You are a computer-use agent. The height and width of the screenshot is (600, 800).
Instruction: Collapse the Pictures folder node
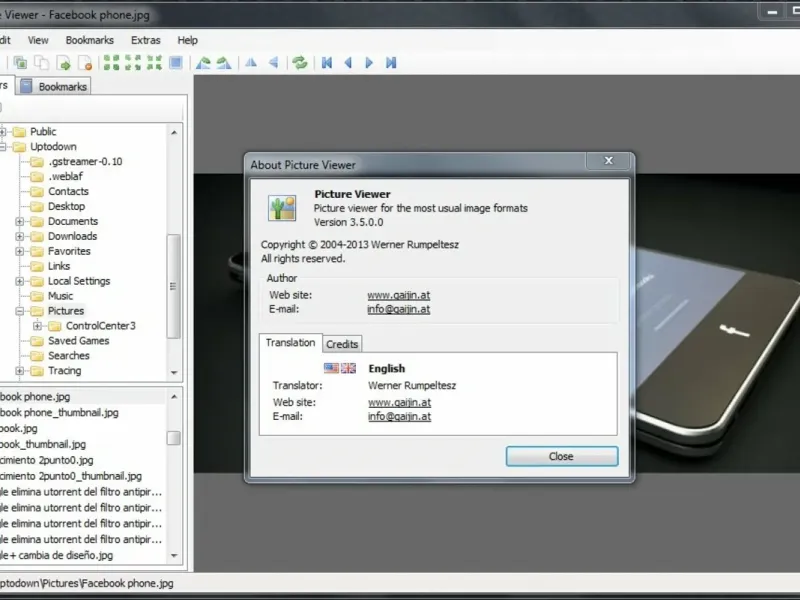(x=19, y=311)
